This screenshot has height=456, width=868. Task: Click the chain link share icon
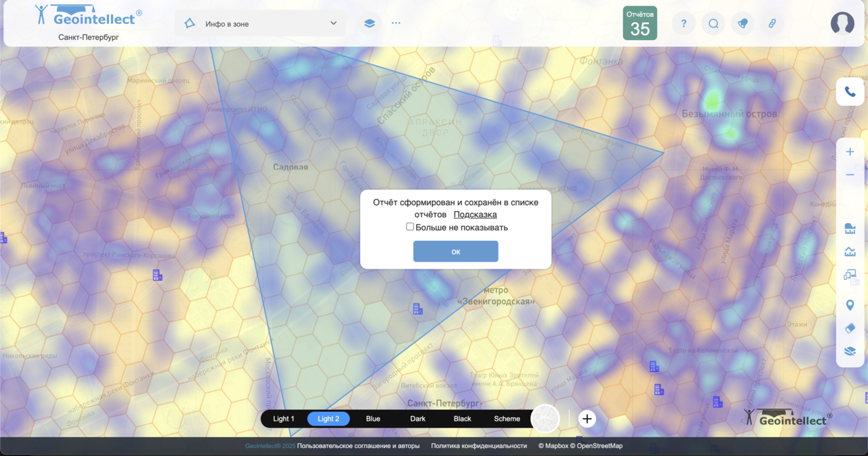click(x=772, y=24)
